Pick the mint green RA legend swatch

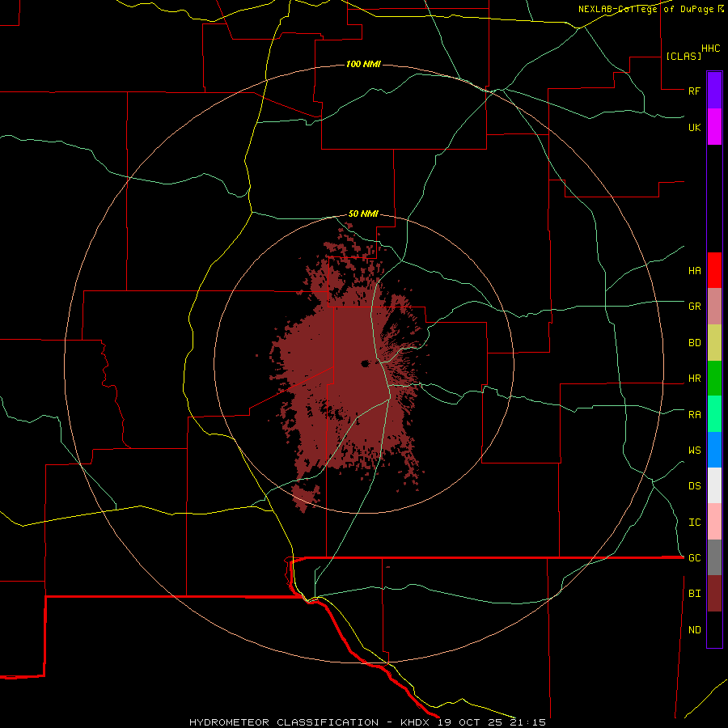pyautogui.click(x=714, y=414)
